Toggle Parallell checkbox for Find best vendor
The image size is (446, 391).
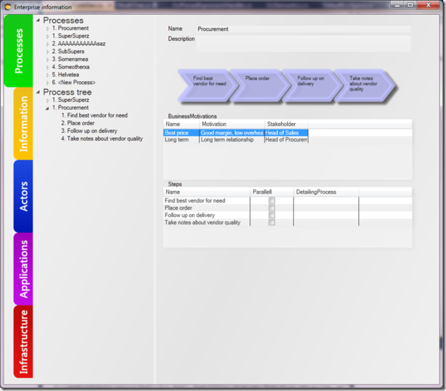click(272, 201)
